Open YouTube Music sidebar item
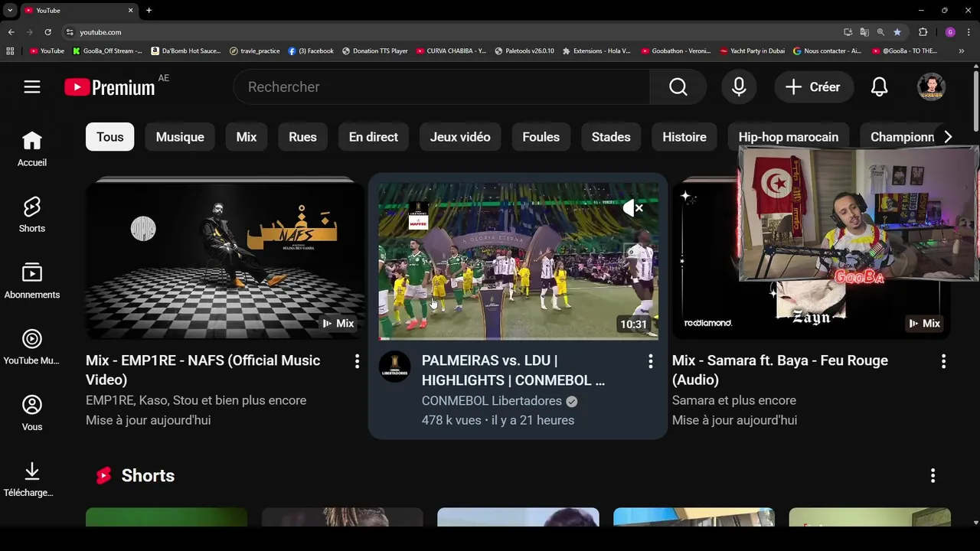This screenshot has height=551, width=980. click(31, 347)
